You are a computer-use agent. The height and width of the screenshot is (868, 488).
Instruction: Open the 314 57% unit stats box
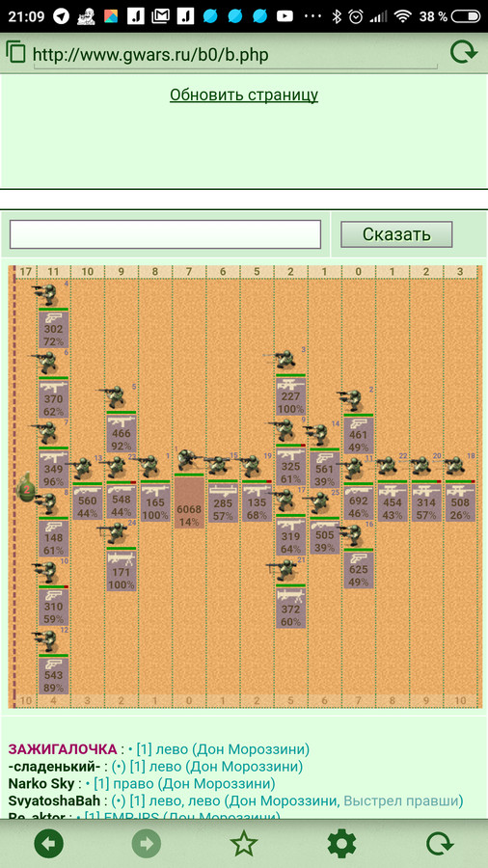click(426, 502)
